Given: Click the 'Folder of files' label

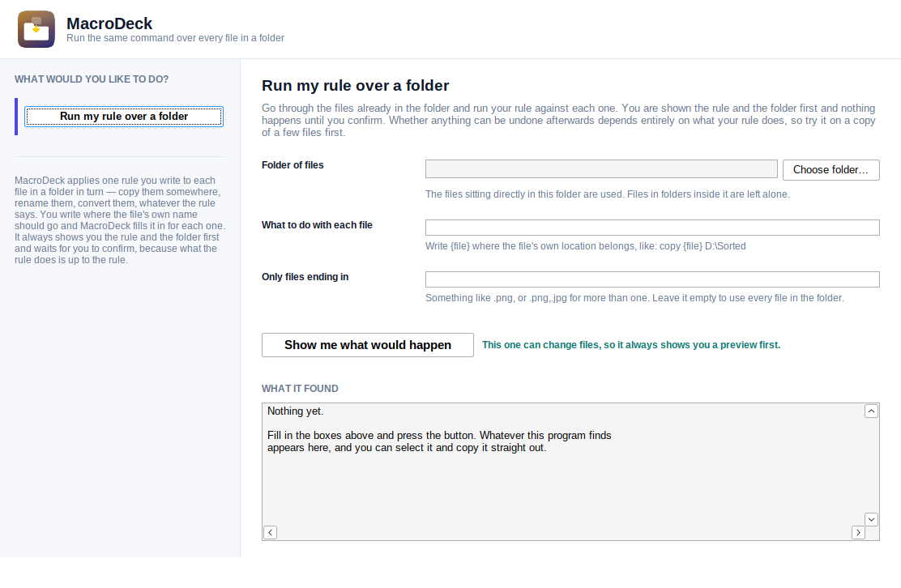Looking at the screenshot, I should 293,165.
